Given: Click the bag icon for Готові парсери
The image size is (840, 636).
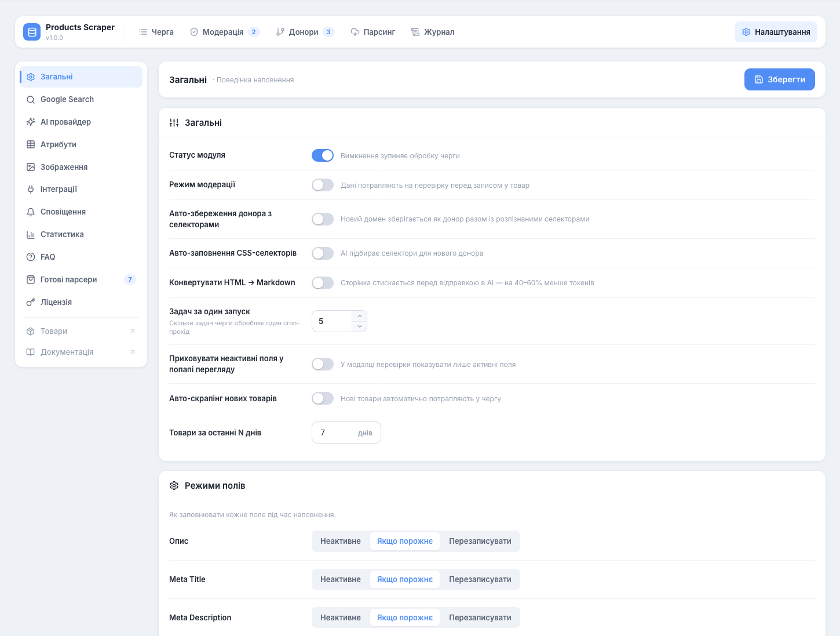Looking at the screenshot, I should click(31, 279).
